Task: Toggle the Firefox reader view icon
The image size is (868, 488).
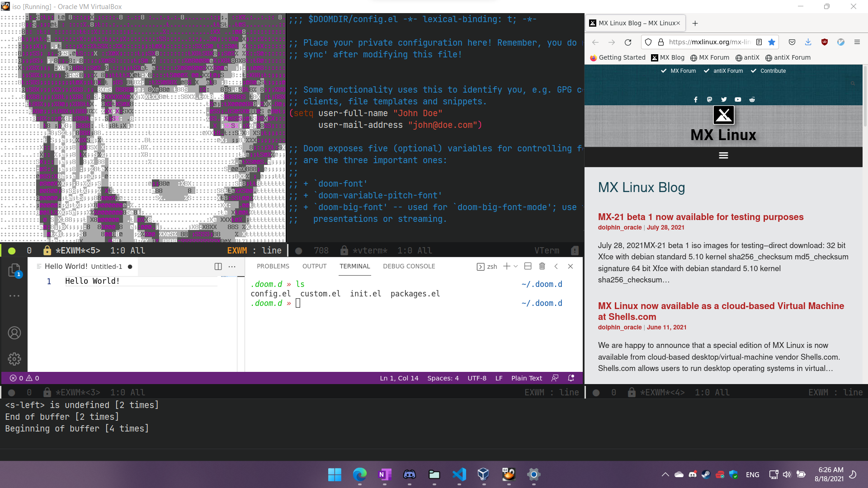Action: coord(759,42)
